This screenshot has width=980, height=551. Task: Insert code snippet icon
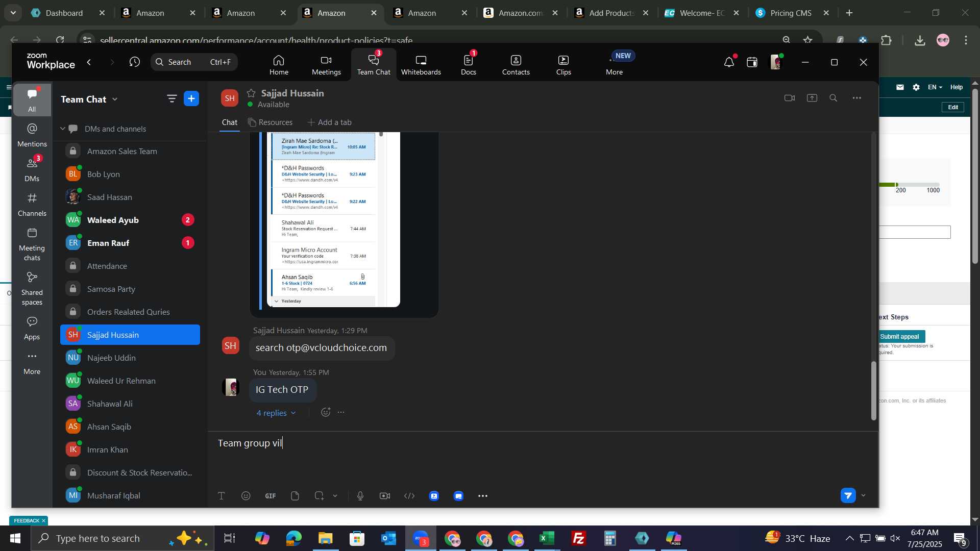click(409, 496)
